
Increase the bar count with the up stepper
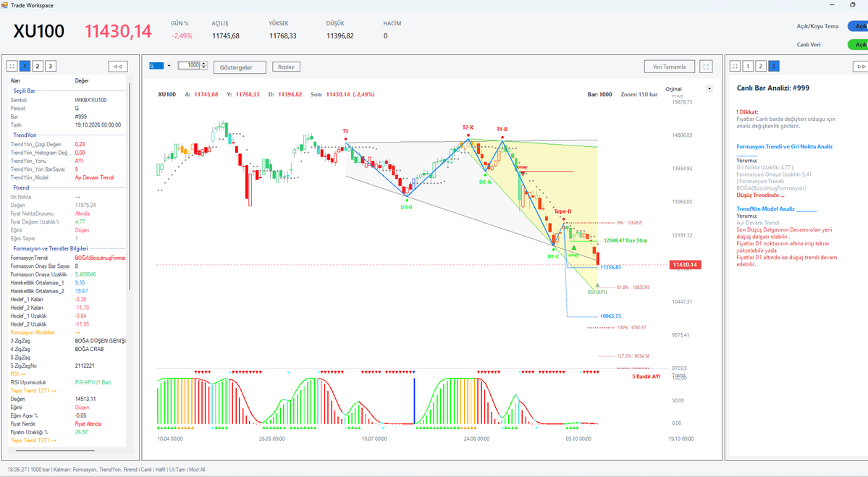[x=204, y=63]
